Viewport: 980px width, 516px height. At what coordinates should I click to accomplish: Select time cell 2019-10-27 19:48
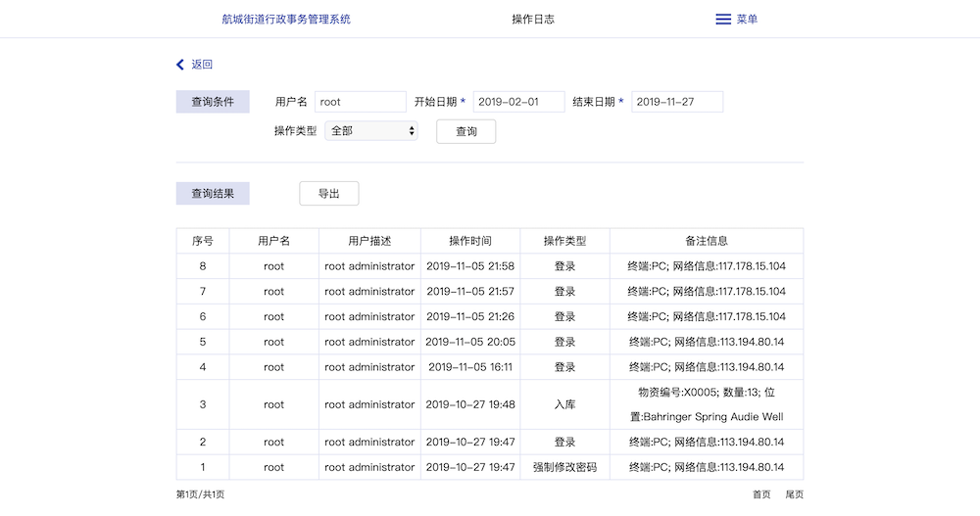pyautogui.click(x=470, y=404)
